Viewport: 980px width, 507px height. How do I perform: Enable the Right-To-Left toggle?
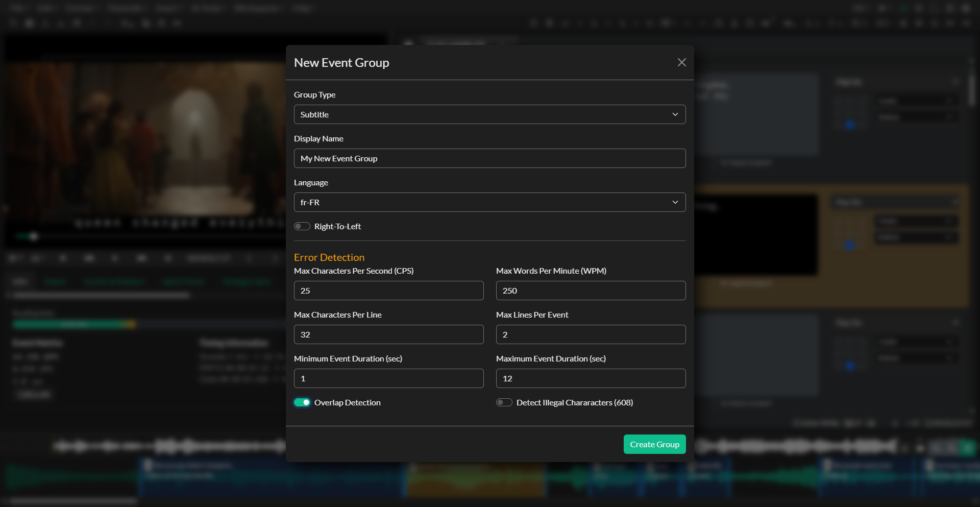pyautogui.click(x=302, y=226)
